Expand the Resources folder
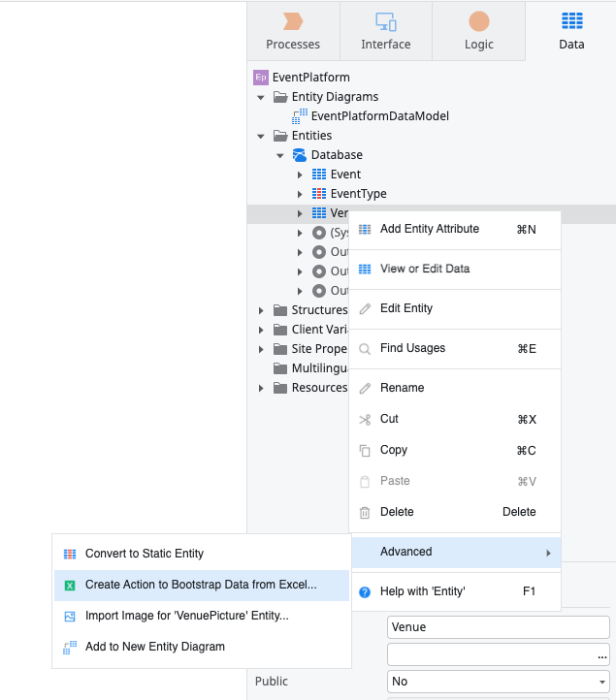 (261, 388)
